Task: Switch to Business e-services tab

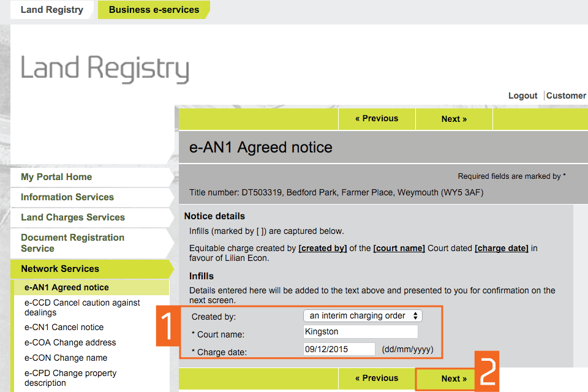Action: [x=154, y=10]
